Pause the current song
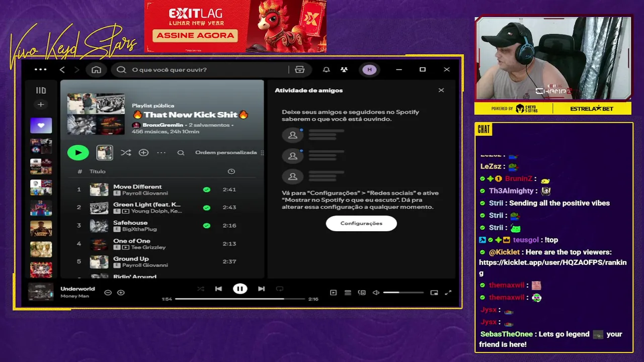 click(x=240, y=289)
